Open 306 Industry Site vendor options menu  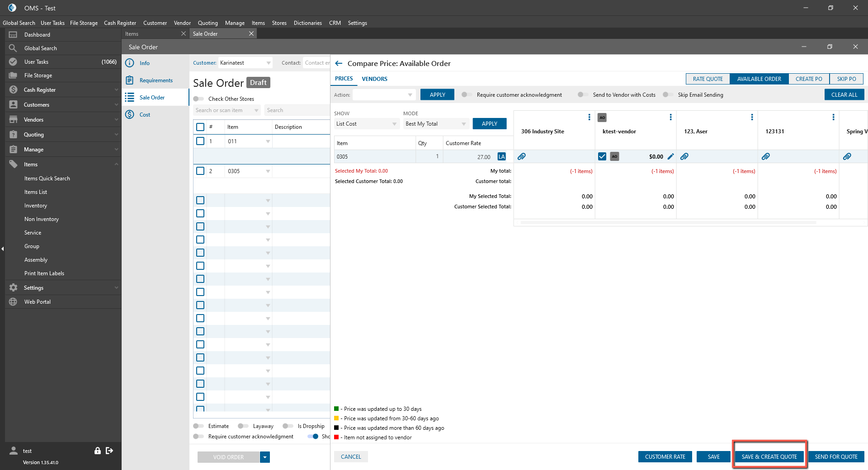589,117
